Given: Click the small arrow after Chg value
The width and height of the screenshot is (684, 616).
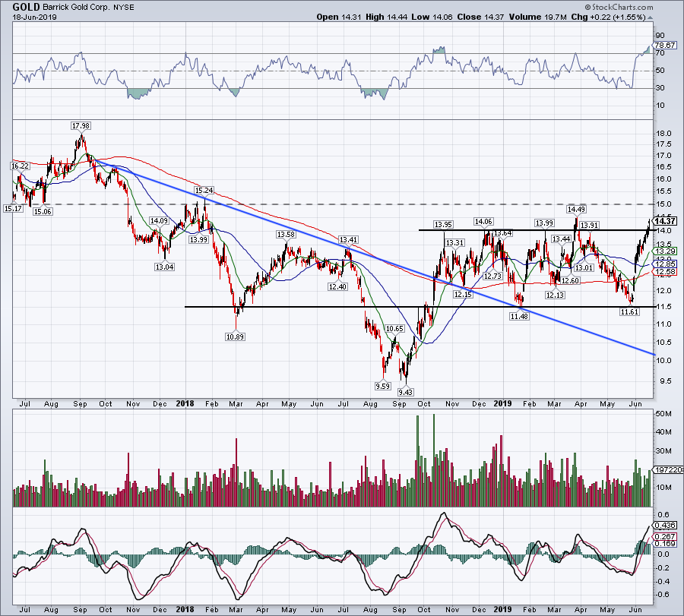Looking at the screenshot, I should [651, 18].
